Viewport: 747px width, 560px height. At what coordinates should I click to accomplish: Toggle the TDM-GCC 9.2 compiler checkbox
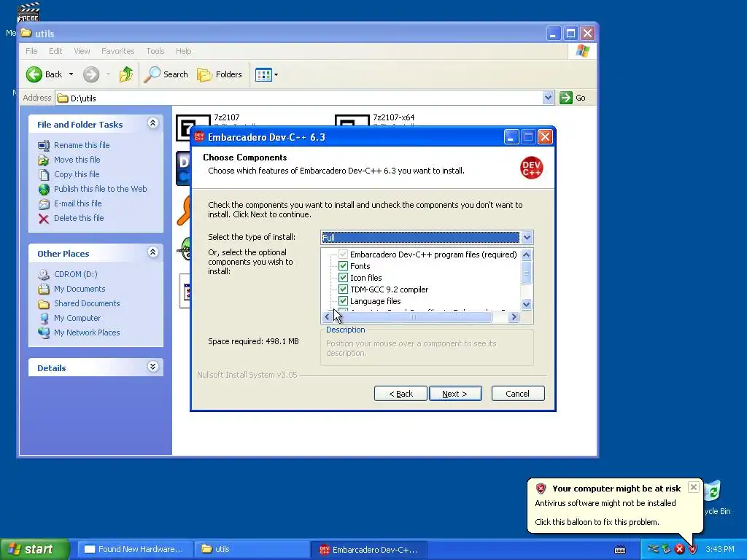point(343,289)
